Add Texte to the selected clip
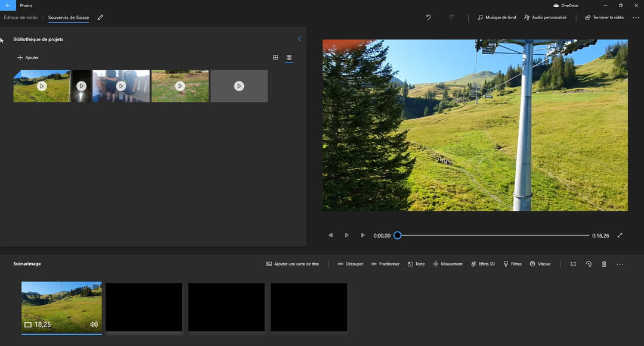Screen dimensions: 644x346 (416, 263)
